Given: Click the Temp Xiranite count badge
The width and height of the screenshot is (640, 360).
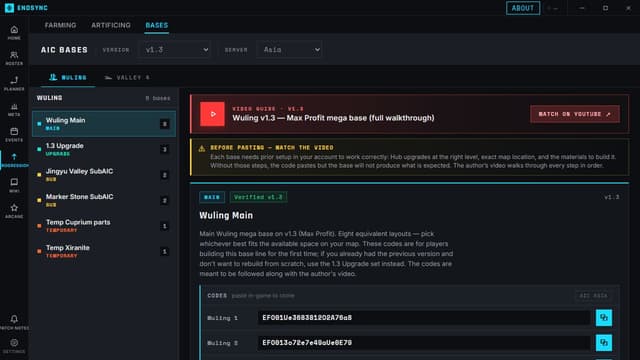Looking at the screenshot, I should click(164, 251).
